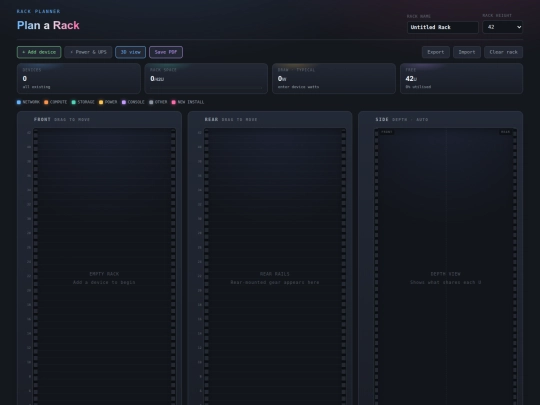540x405 pixels.
Task: Edit the Untitled Rack name field
Action: [x=443, y=27]
